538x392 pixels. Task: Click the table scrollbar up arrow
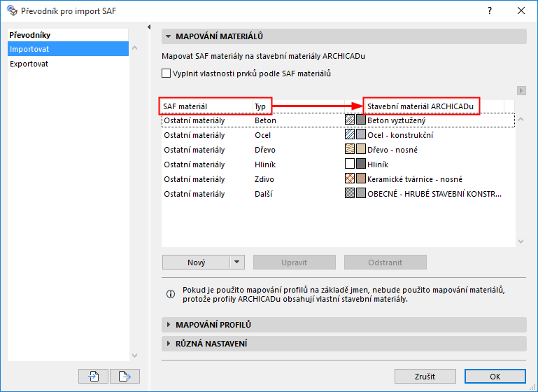coord(521,120)
